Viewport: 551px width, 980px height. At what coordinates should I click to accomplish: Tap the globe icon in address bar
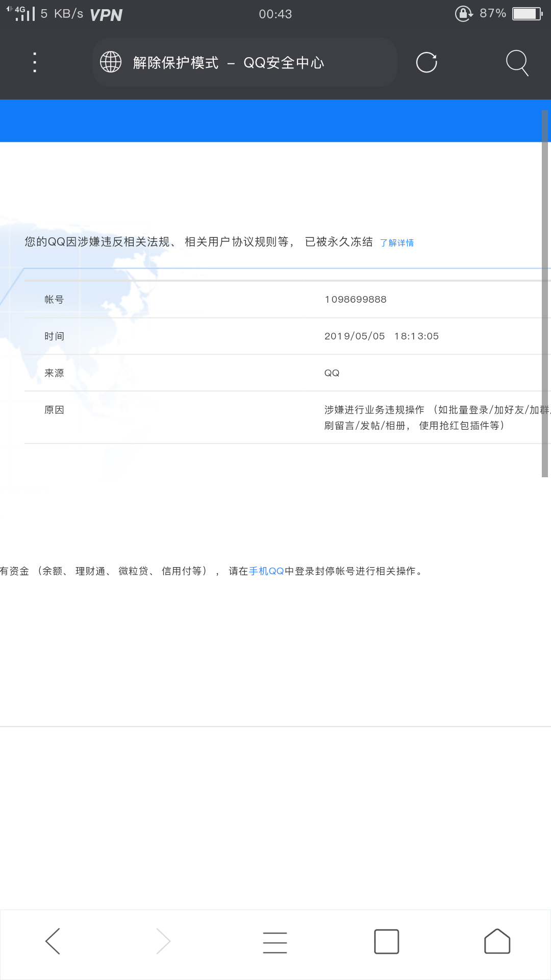[111, 62]
